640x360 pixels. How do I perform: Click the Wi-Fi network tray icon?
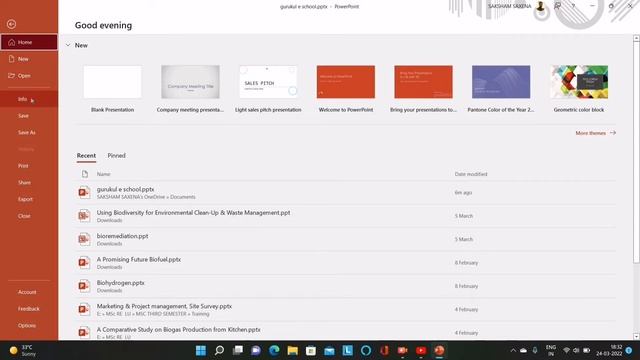click(x=566, y=350)
